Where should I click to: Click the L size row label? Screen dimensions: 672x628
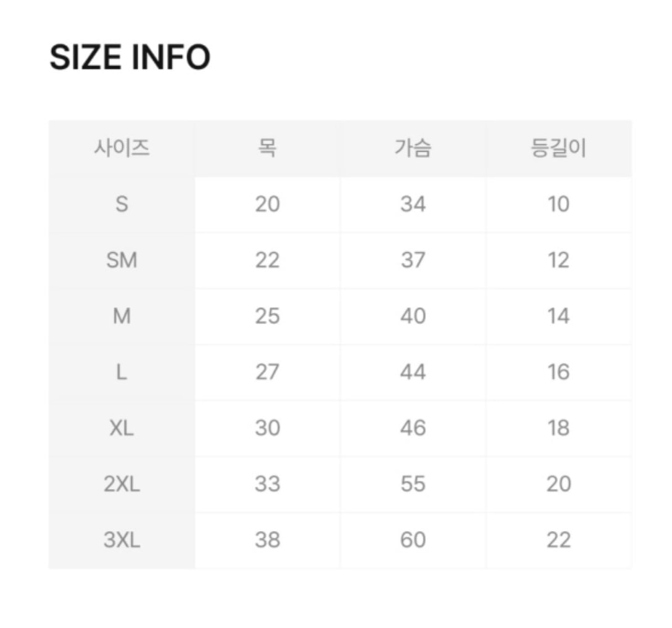[122, 372]
